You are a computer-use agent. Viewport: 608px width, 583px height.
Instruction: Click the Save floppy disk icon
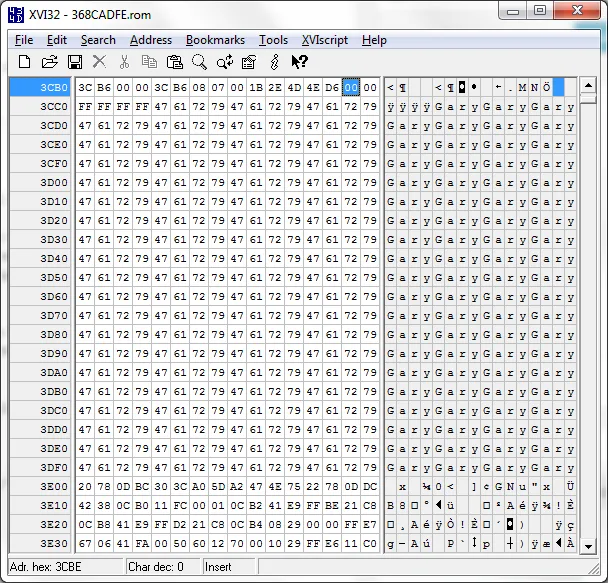point(74,62)
